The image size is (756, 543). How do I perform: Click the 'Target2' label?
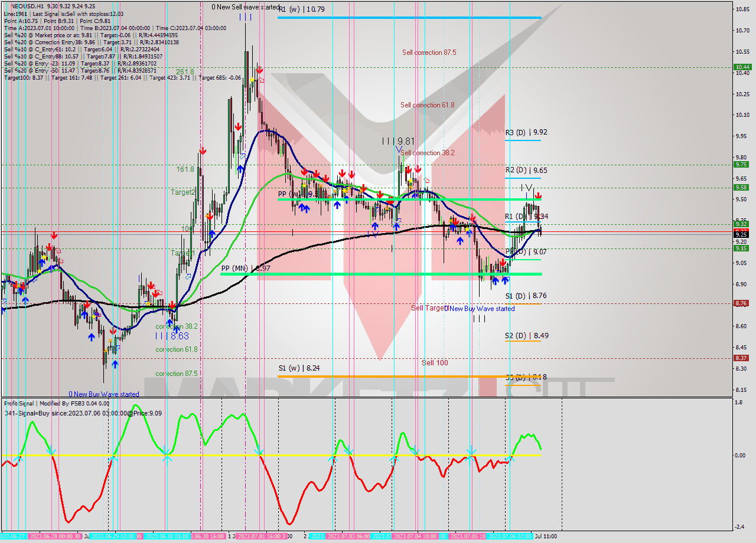click(x=183, y=192)
